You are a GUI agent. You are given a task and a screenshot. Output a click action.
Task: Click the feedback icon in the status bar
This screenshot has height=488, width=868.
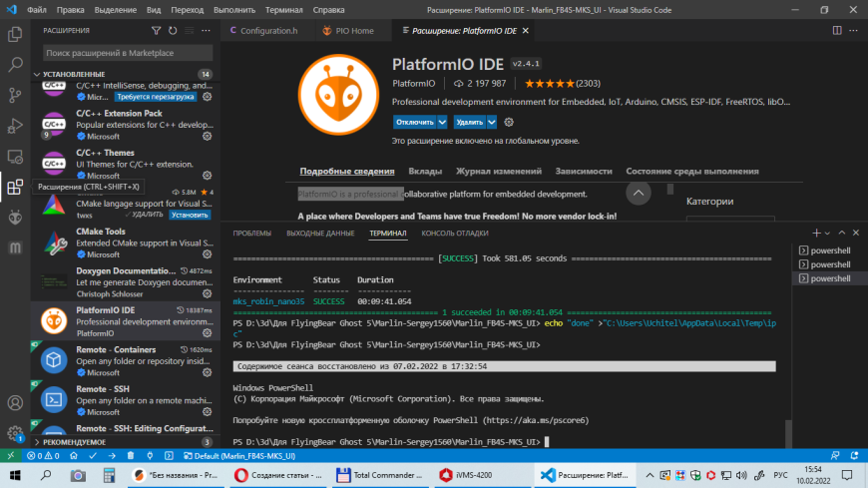tap(835, 456)
